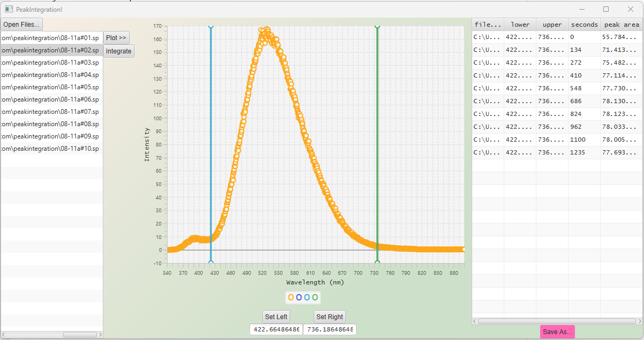Click the peak area cell 71.413...
644x340 pixels.
click(622, 50)
